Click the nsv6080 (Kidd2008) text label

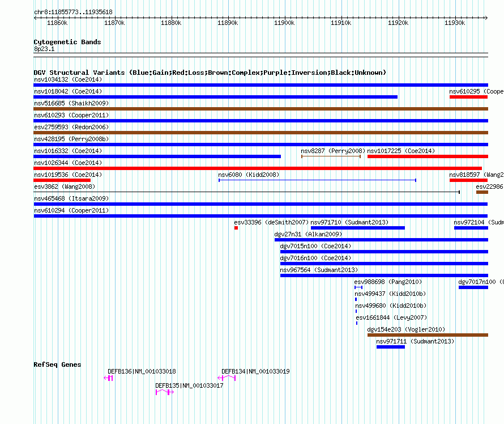pyautogui.click(x=249, y=175)
